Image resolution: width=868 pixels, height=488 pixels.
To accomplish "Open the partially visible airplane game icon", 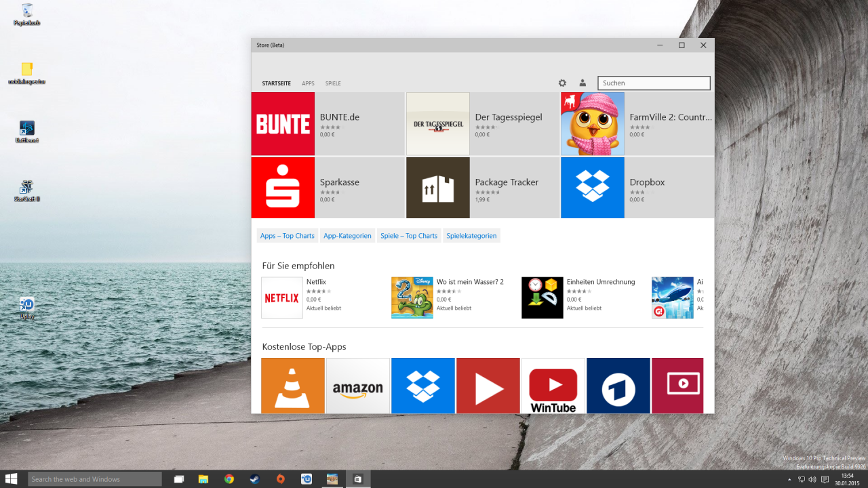I will [x=673, y=298].
